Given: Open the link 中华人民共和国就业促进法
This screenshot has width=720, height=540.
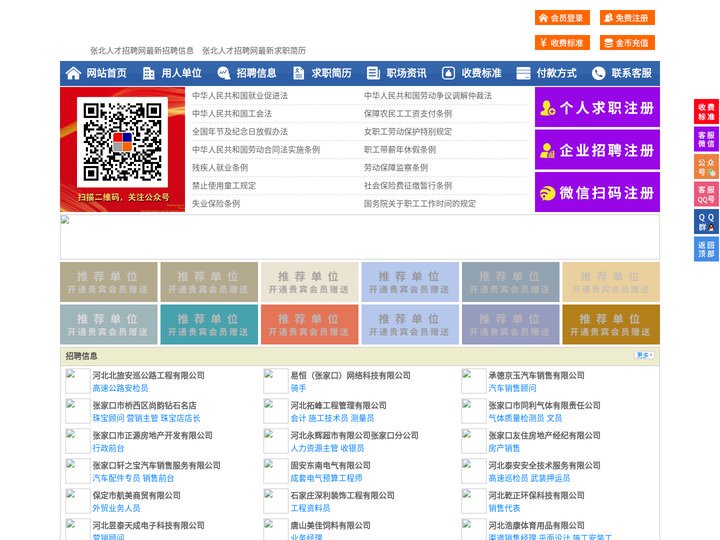Looking at the screenshot, I should 240,96.
